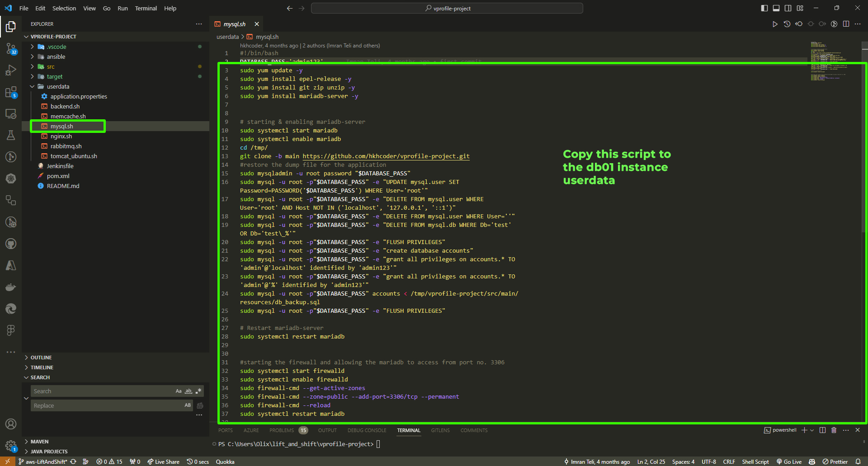Image resolution: width=868 pixels, height=466 pixels.
Task: Click aws-LiftAndShift branch in status bar
Action: (42, 461)
